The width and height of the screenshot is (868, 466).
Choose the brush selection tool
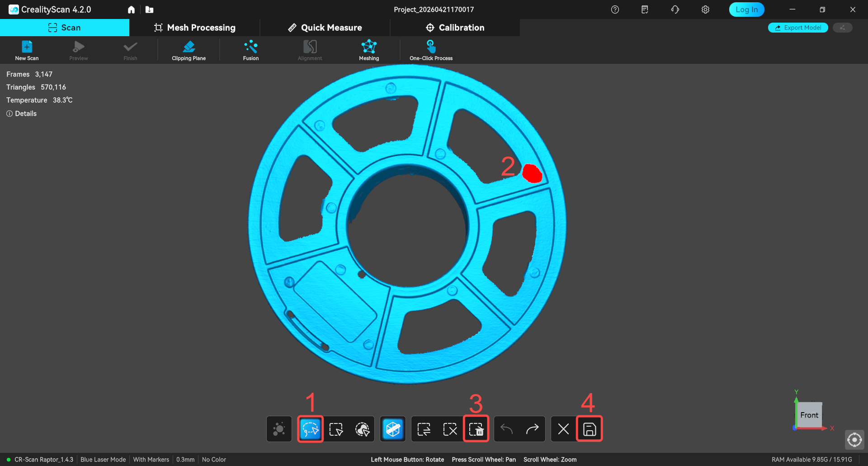click(x=362, y=429)
